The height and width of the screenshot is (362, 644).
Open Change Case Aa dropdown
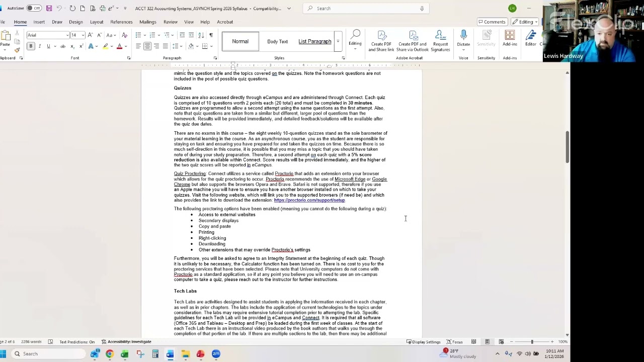click(x=110, y=35)
